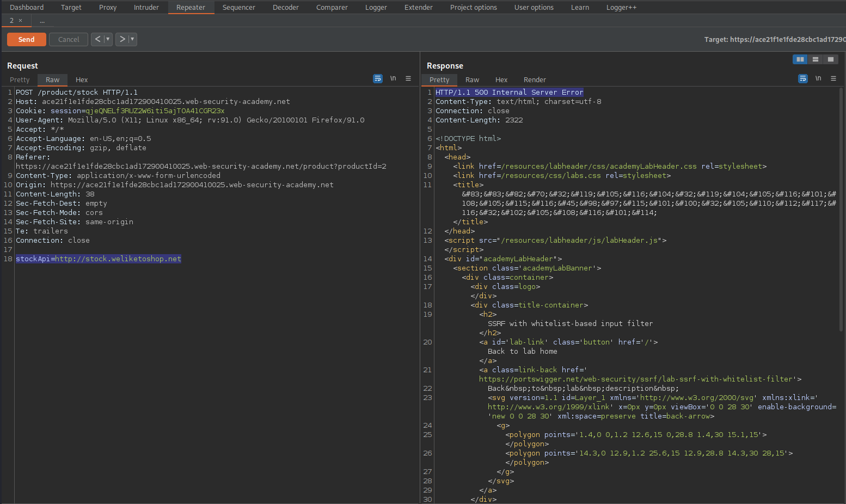Add new Repeater tab via ellipsis
Viewport: 846px width, 504px height.
(x=42, y=21)
